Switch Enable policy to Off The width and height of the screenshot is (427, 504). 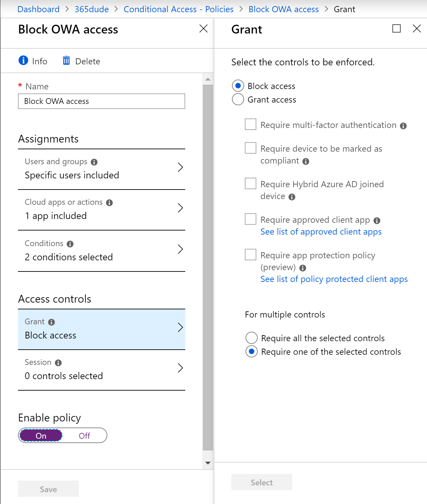(x=84, y=436)
